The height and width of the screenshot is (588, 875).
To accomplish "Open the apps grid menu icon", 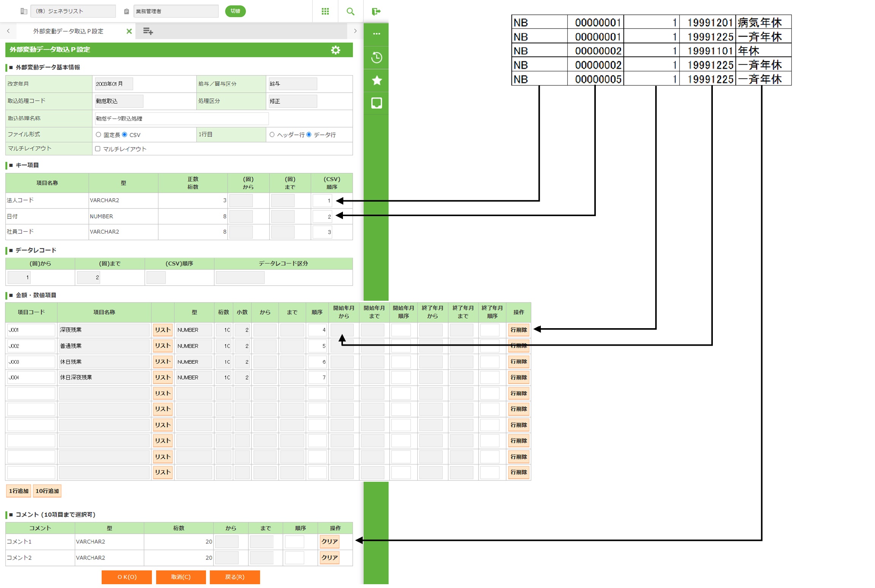I will (325, 11).
